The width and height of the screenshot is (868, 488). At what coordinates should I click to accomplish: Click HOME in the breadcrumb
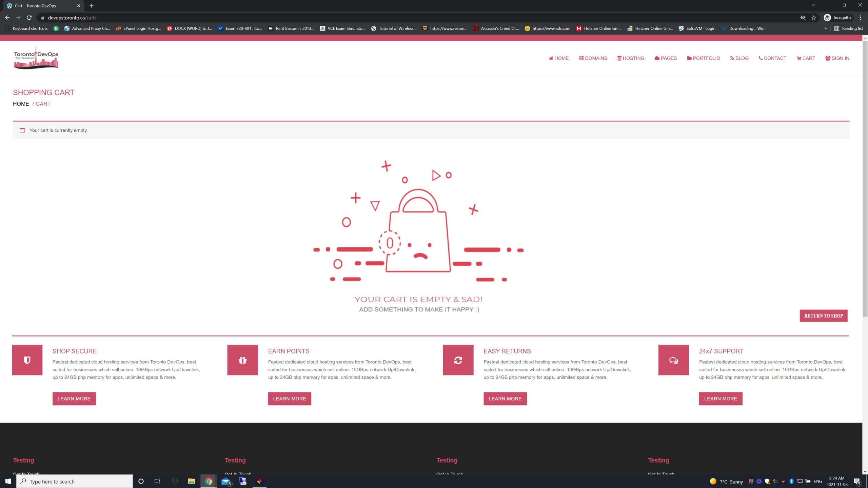click(x=21, y=104)
